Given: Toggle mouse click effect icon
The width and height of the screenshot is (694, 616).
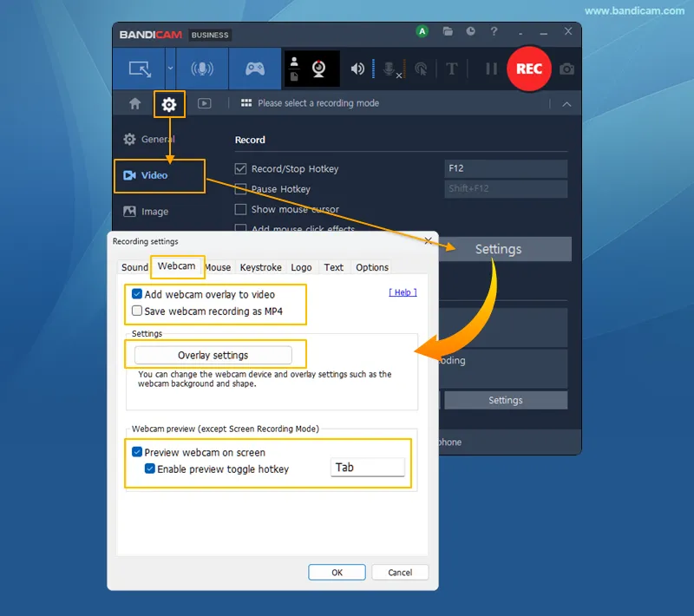Looking at the screenshot, I should pyautogui.click(x=421, y=69).
